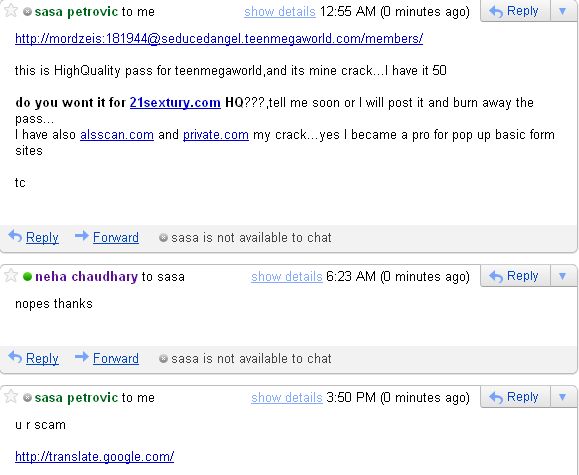Star the first sasa petrovic message

click(x=11, y=10)
